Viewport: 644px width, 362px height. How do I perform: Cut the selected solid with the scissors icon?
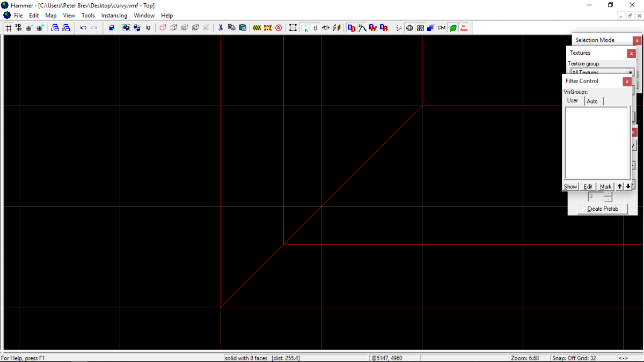pos(221,28)
